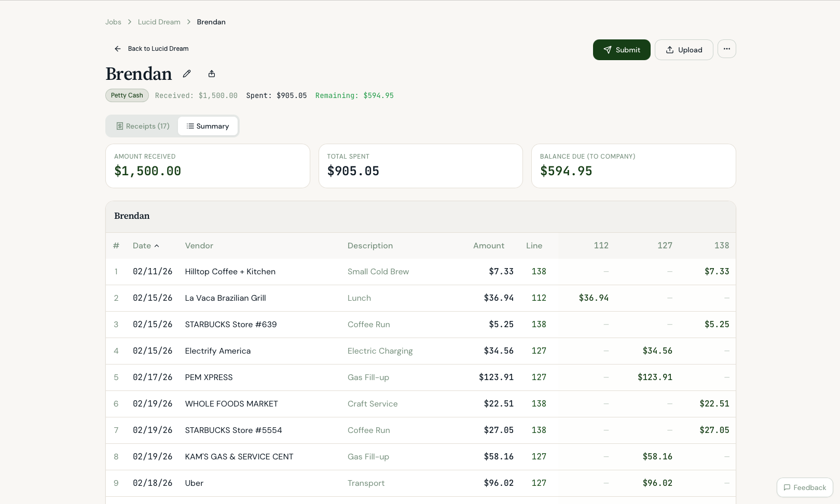840x504 pixels.
Task: Click the Submit button
Action: coord(621,50)
